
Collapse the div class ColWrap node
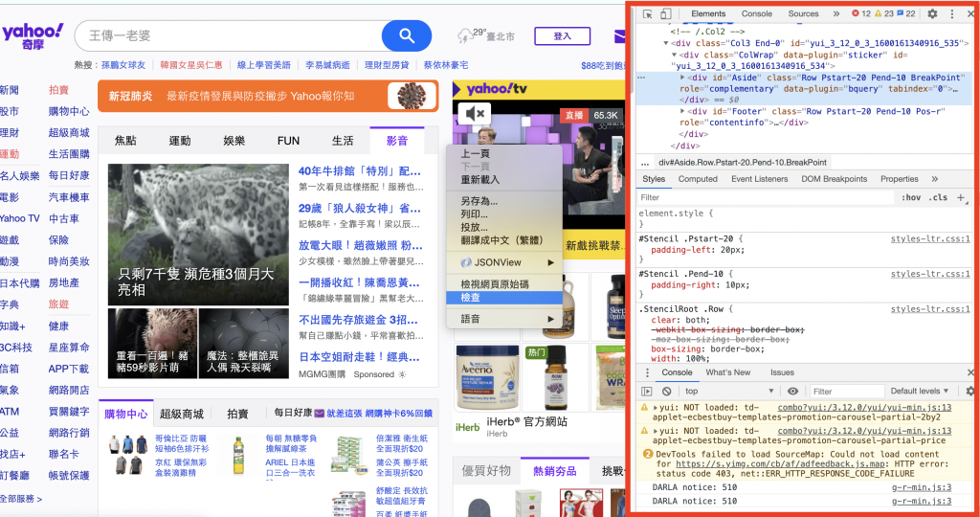(x=675, y=55)
